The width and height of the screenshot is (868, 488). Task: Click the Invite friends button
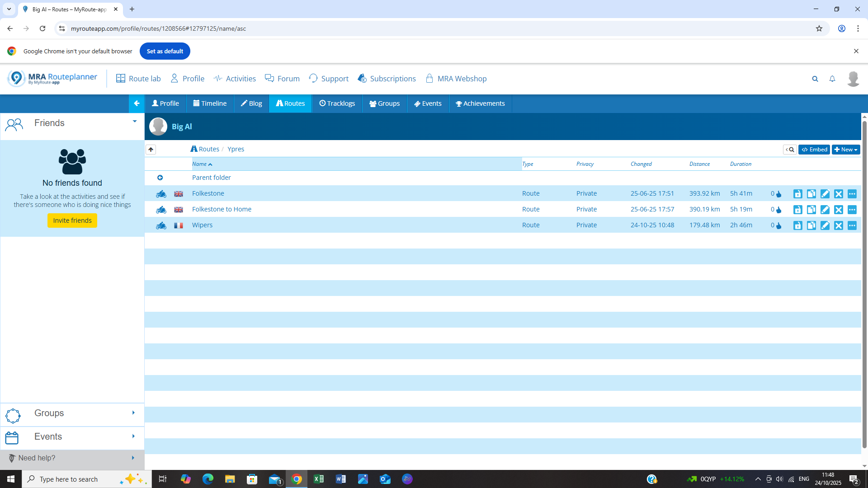pos(72,221)
